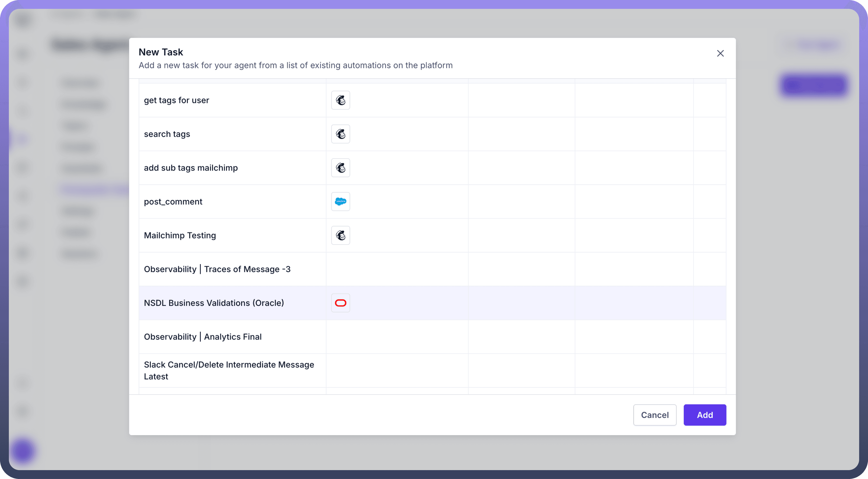
Task: Click Mailchimp icon for add sub tags mailchimp
Action: [340, 167]
